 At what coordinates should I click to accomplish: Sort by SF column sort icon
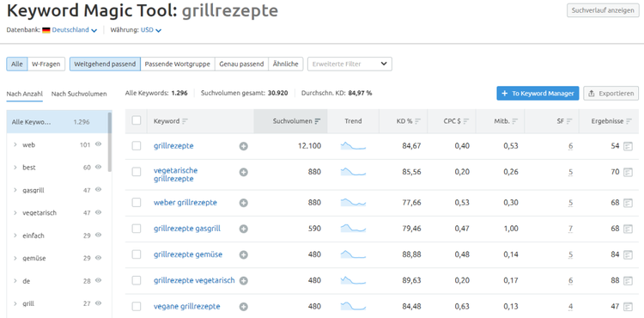pyautogui.click(x=569, y=121)
